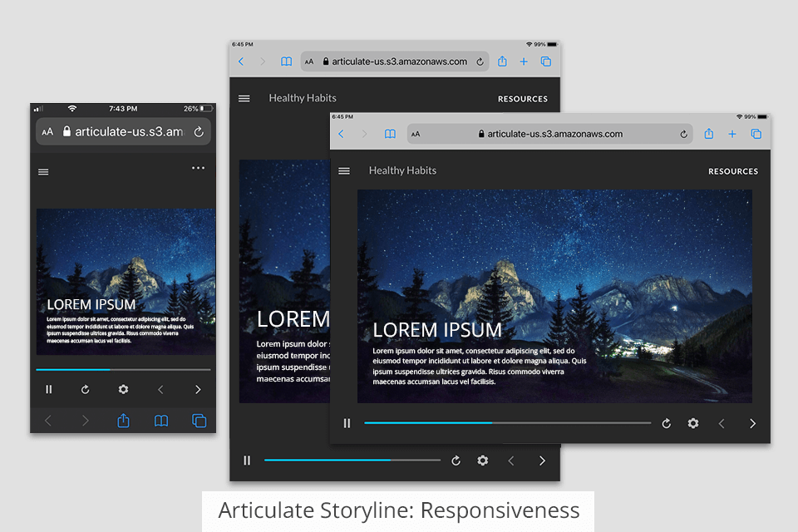The height and width of the screenshot is (532, 798).
Task: Replay slide in phone player
Action: tap(86, 390)
